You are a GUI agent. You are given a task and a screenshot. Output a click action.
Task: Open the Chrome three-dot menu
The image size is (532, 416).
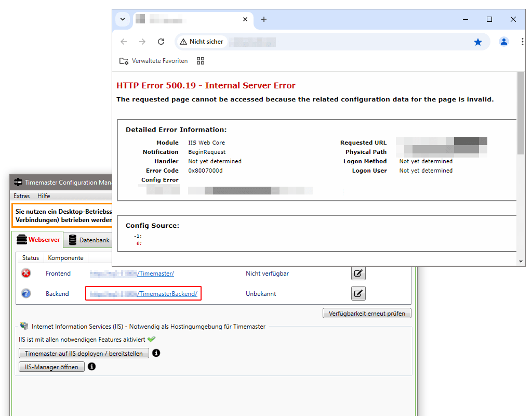pyautogui.click(x=523, y=42)
